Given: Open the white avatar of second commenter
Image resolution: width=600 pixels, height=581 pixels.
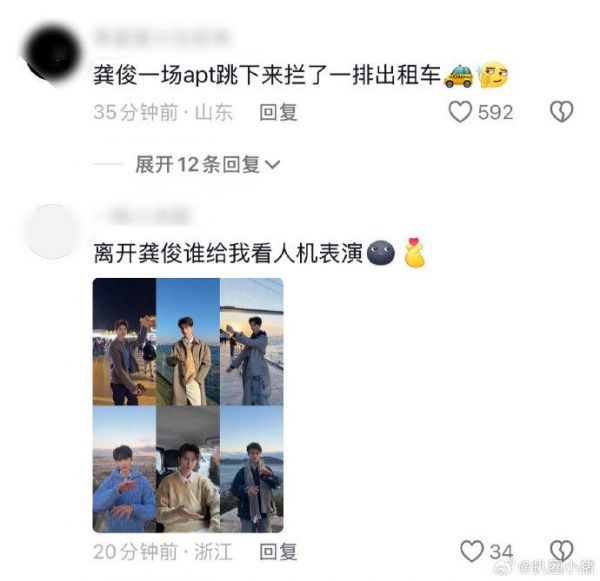Looking at the screenshot, I should pos(52,231).
